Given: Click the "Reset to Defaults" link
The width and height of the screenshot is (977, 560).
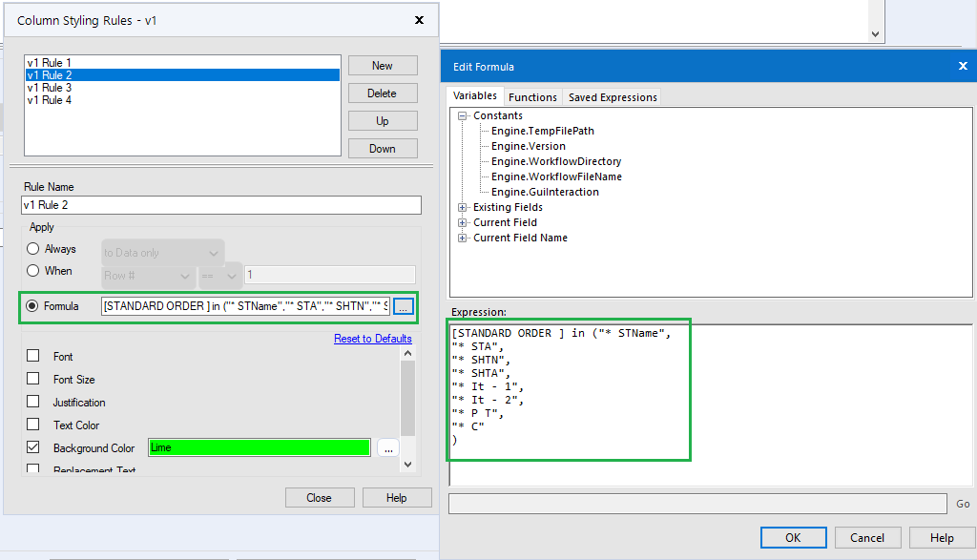Looking at the screenshot, I should tap(372, 339).
